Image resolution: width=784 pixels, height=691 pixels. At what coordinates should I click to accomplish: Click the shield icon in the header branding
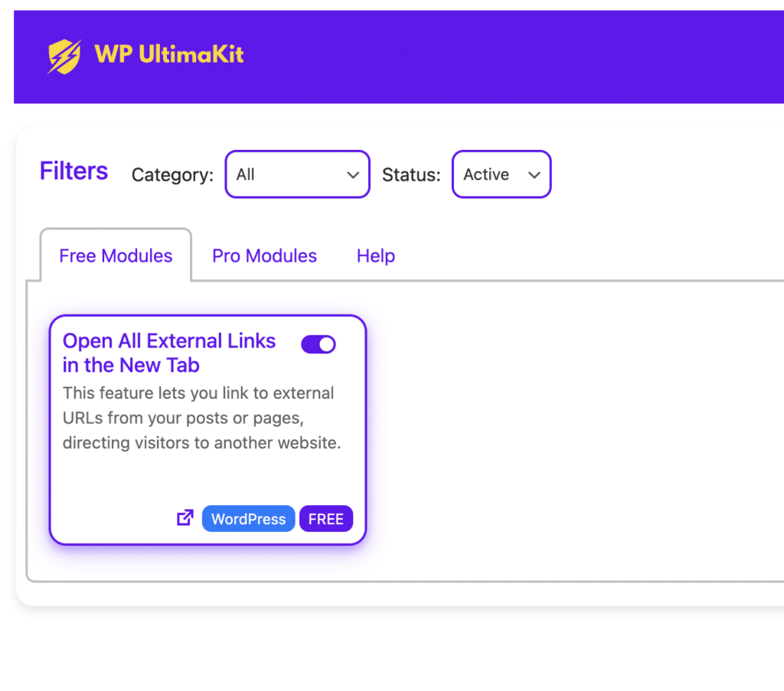click(66, 54)
